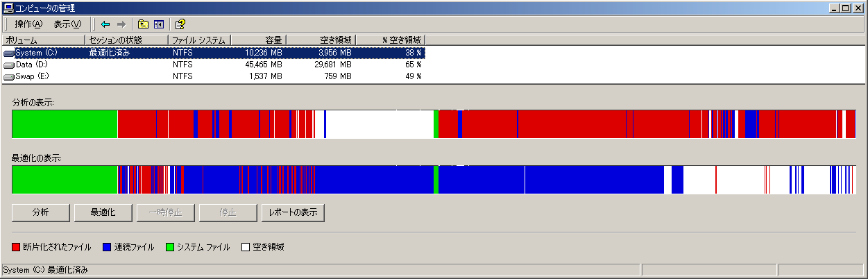Viewport: 868px width, 279px height.
Task: Open the 操作(A) menu
Action: (x=28, y=24)
